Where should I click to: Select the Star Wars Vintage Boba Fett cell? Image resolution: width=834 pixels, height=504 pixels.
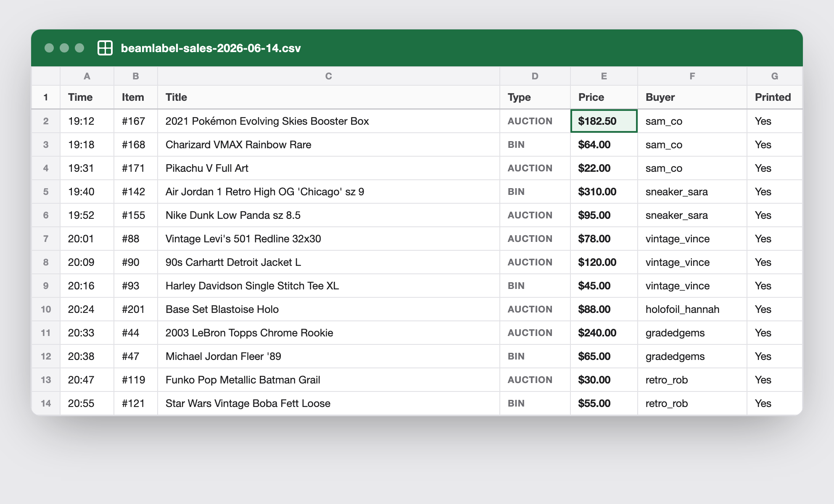click(329, 403)
